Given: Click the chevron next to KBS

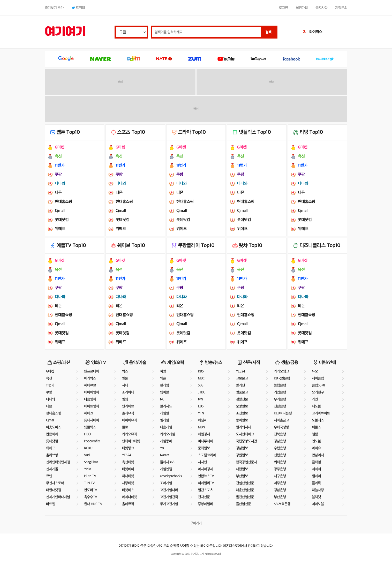Looking at the screenshot, I should 229,371.
